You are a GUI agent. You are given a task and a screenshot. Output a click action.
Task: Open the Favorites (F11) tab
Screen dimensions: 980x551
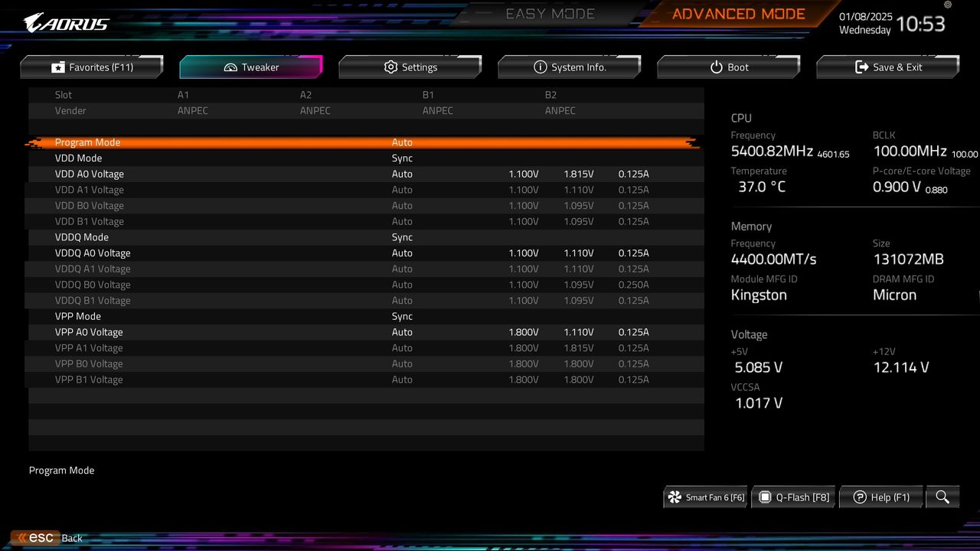pyautogui.click(x=92, y=67)
